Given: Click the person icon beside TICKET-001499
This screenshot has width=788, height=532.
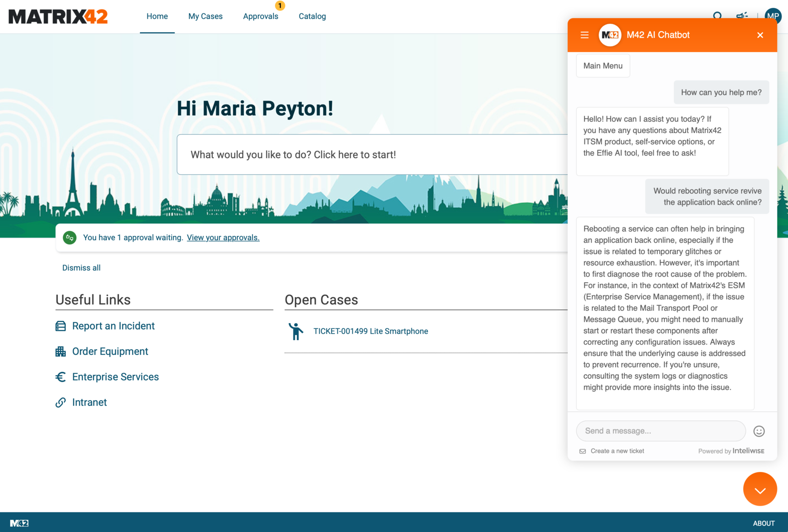Looking at the screenshot, I should pos(296,331).
